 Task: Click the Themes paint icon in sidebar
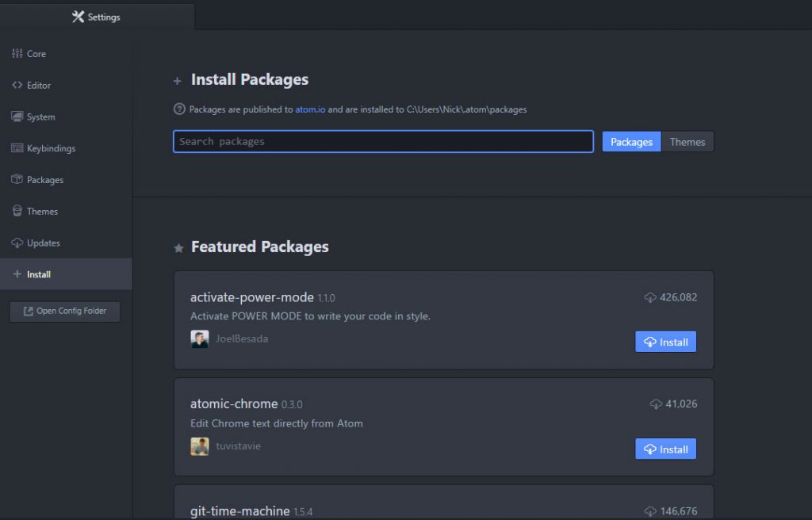17,211
